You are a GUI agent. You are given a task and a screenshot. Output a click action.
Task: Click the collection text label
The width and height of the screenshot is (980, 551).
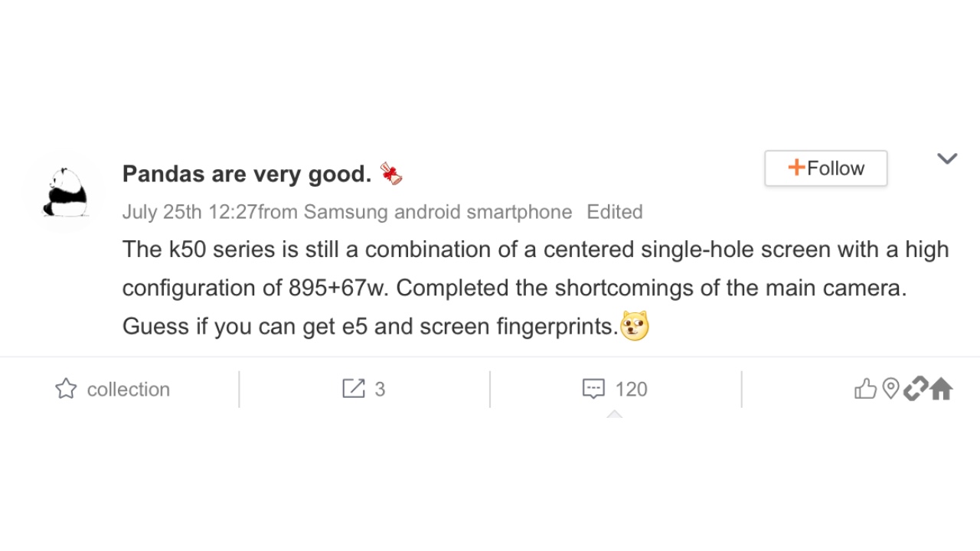[128, 390]
